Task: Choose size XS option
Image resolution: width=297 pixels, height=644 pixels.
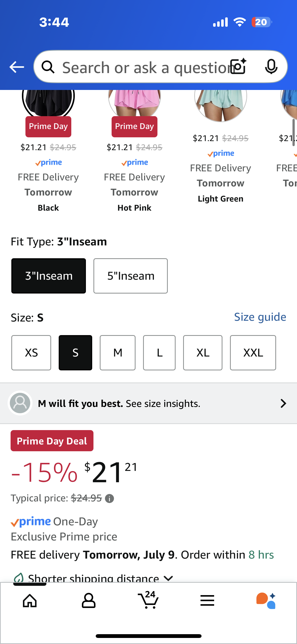Action: 31,353
